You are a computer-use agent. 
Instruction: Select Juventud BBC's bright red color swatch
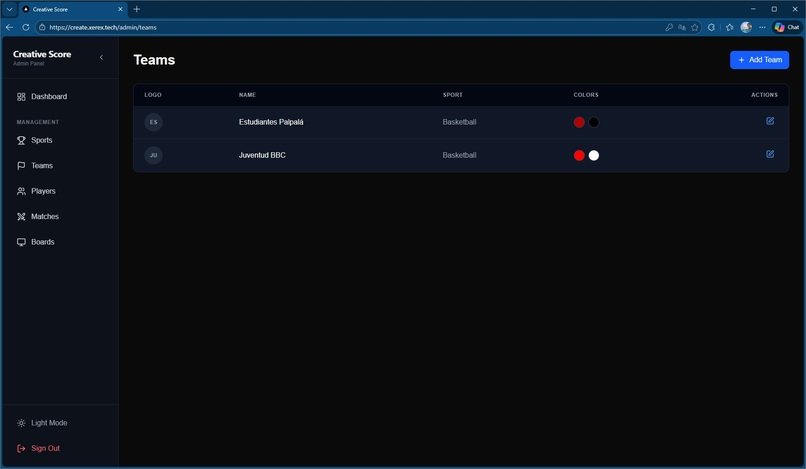coord(579,155)
